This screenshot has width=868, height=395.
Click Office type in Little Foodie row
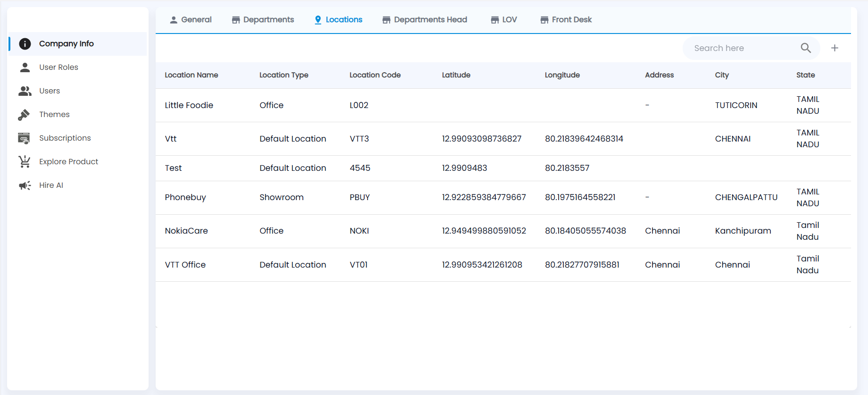(x=271, y=105)
